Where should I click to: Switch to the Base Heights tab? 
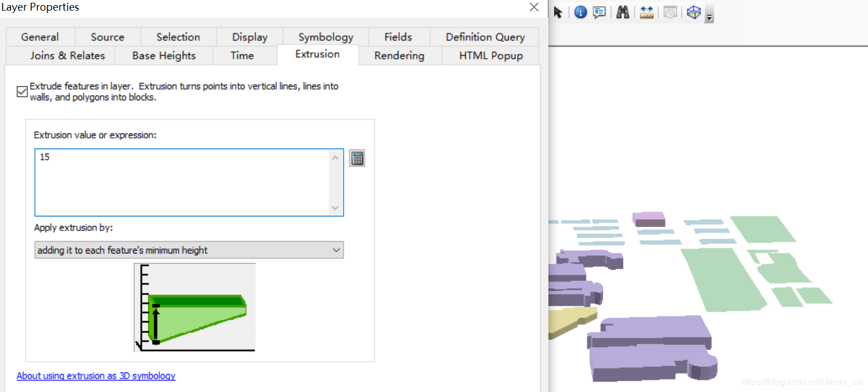click(x=164, y=56)
